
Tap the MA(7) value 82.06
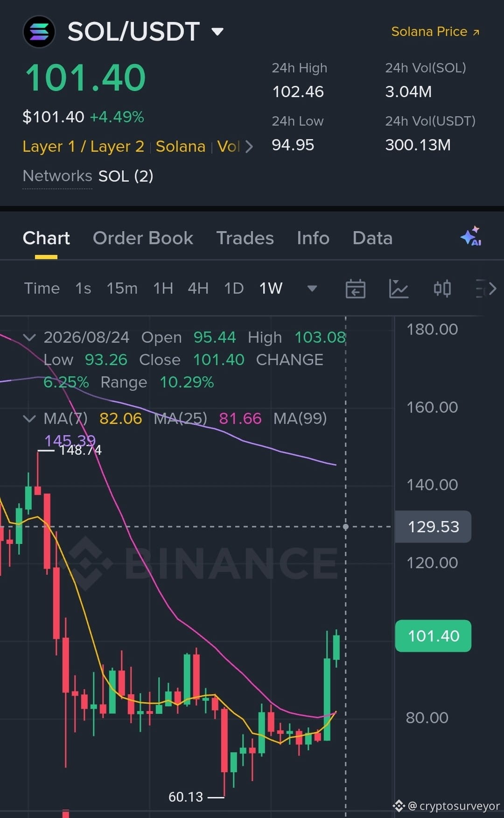(x=120, y=419)
